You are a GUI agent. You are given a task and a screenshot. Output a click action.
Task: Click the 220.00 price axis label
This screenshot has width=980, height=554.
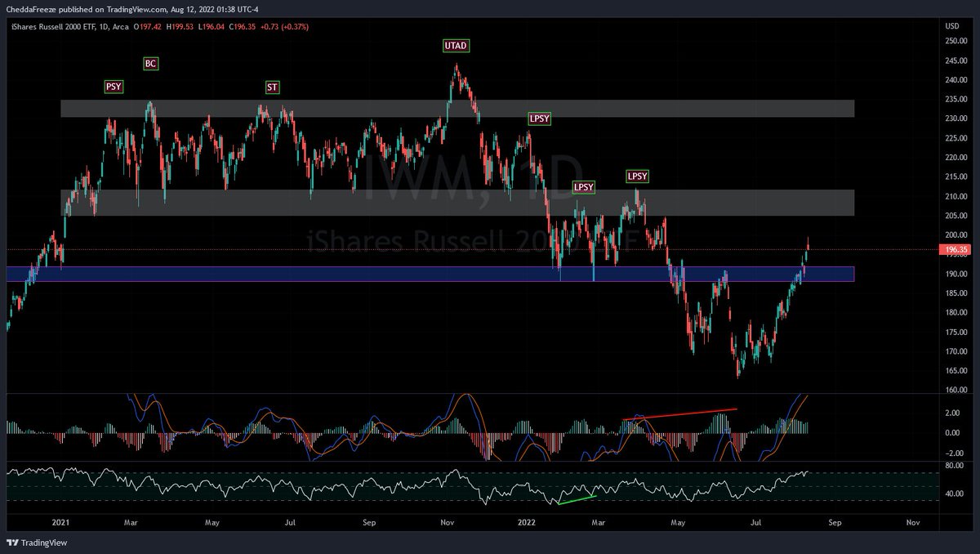[955, 159]
